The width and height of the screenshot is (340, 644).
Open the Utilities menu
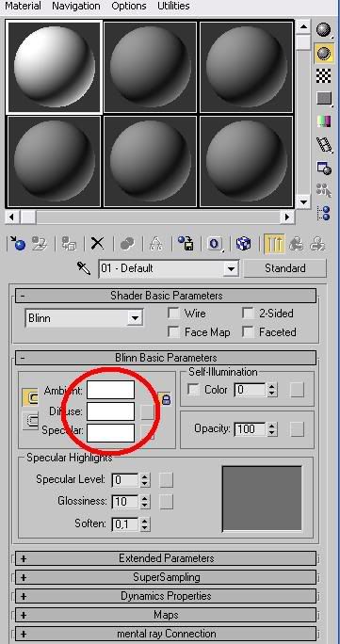(173, 7)
